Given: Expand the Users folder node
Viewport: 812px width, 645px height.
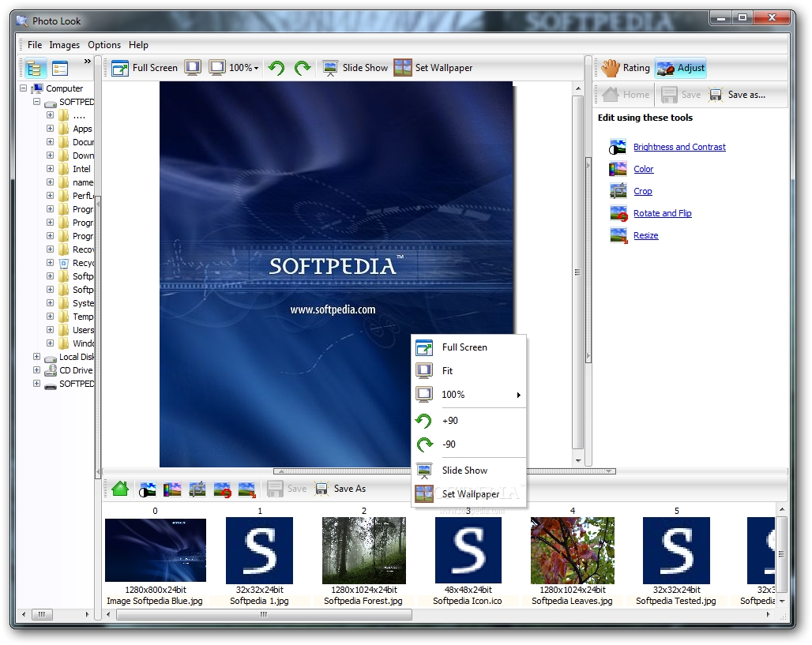Looking at the screenshot, I should (x=51, y=330).
